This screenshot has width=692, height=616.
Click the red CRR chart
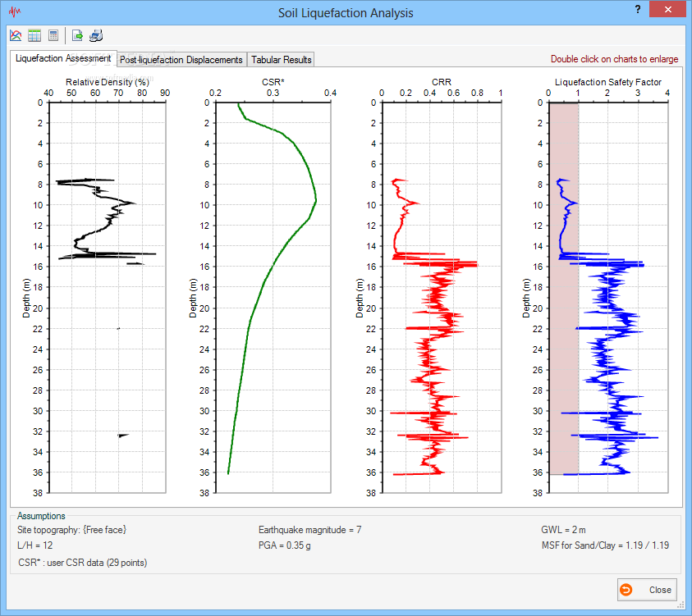(442, 298)
